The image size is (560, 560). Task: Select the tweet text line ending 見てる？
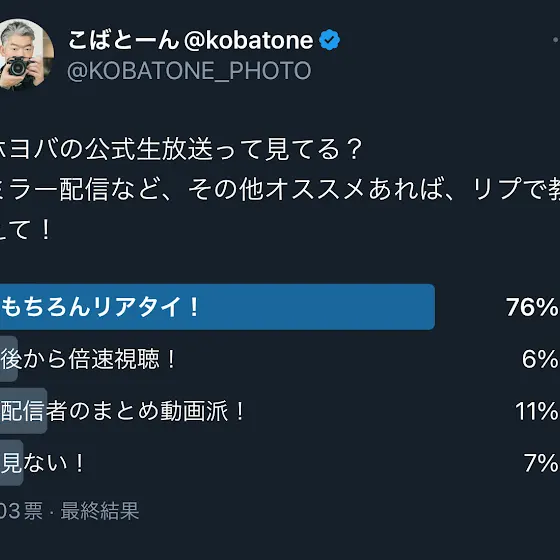coord(181,149)
